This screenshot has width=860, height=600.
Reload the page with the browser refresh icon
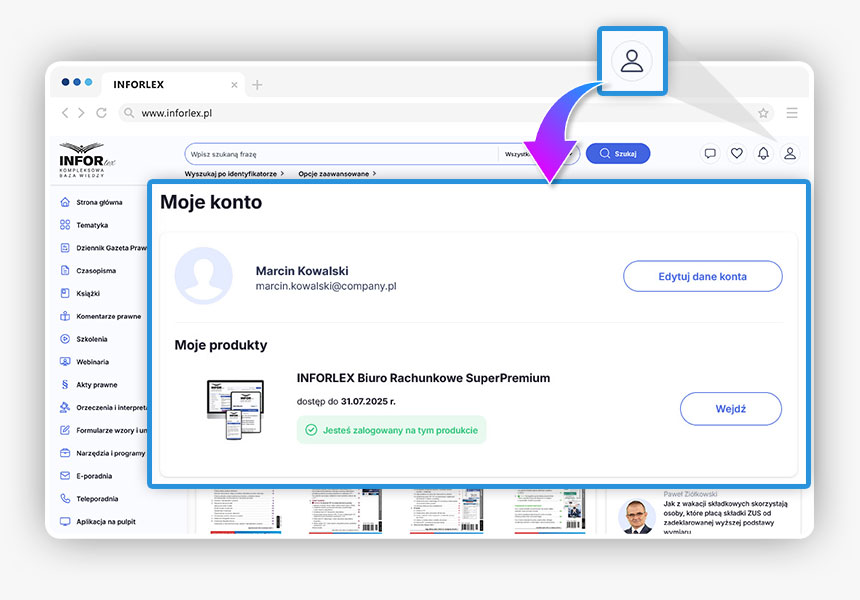[x=101, y=113]
